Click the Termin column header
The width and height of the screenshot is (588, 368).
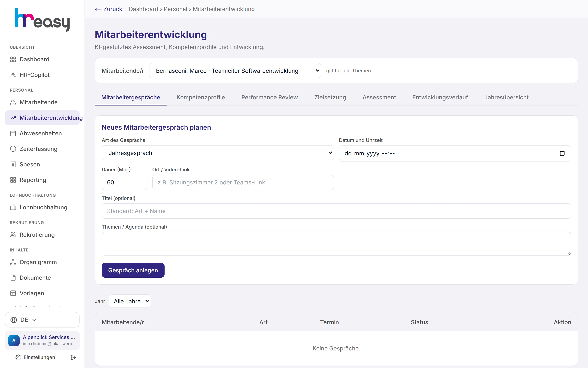tap(329, 322)
